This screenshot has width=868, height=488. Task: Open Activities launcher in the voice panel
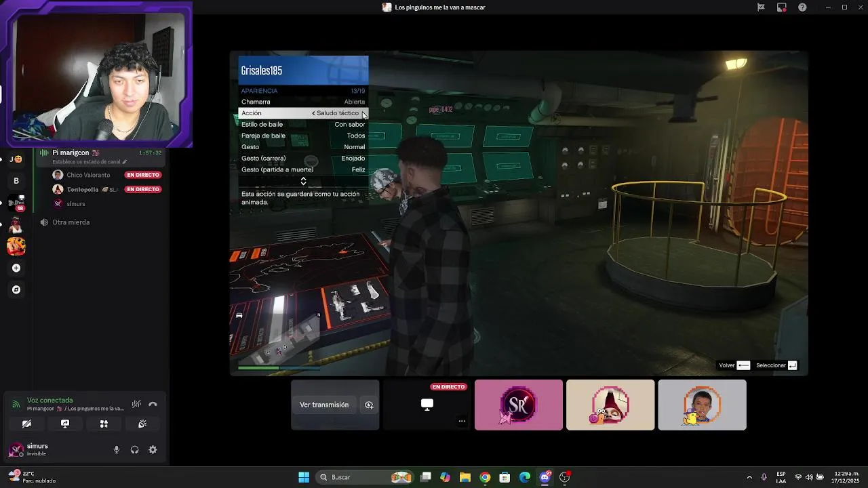point(104,424)
